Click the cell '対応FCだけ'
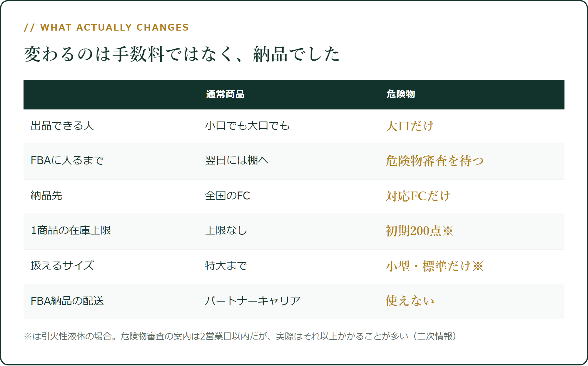 418,196
